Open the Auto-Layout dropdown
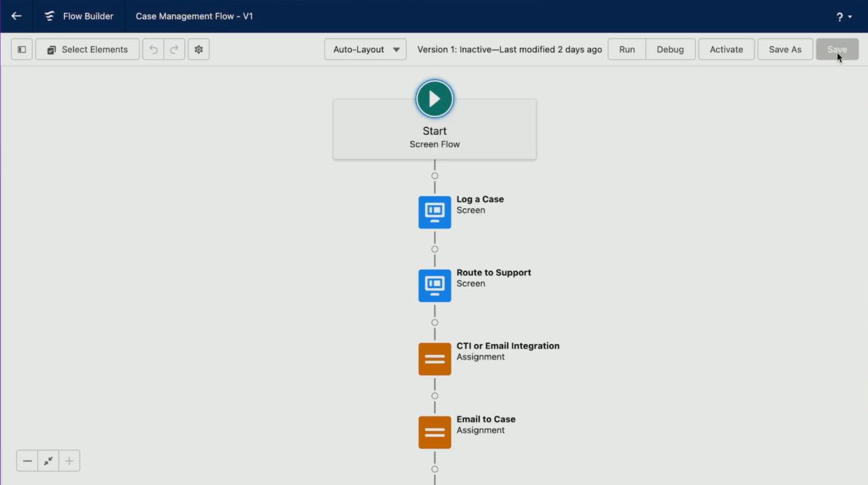 (365, 50)
